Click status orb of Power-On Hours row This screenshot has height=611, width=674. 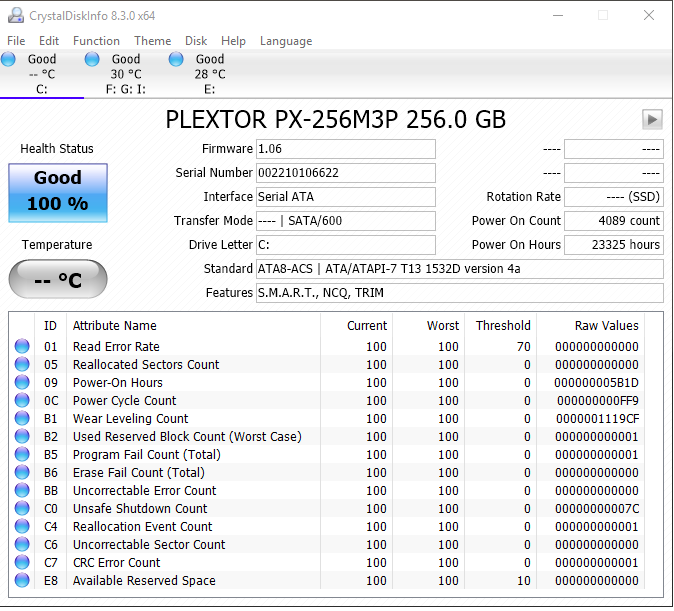(x=22, y=382)
